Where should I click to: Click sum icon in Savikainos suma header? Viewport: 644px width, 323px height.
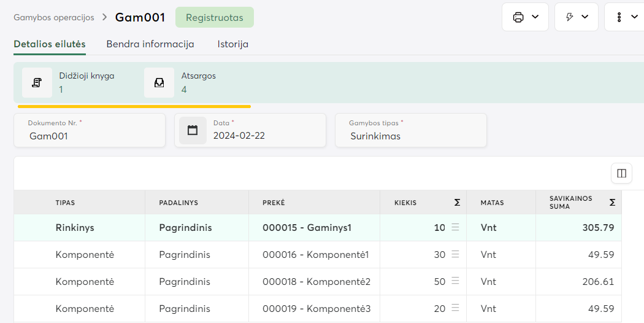click(612, 202)
